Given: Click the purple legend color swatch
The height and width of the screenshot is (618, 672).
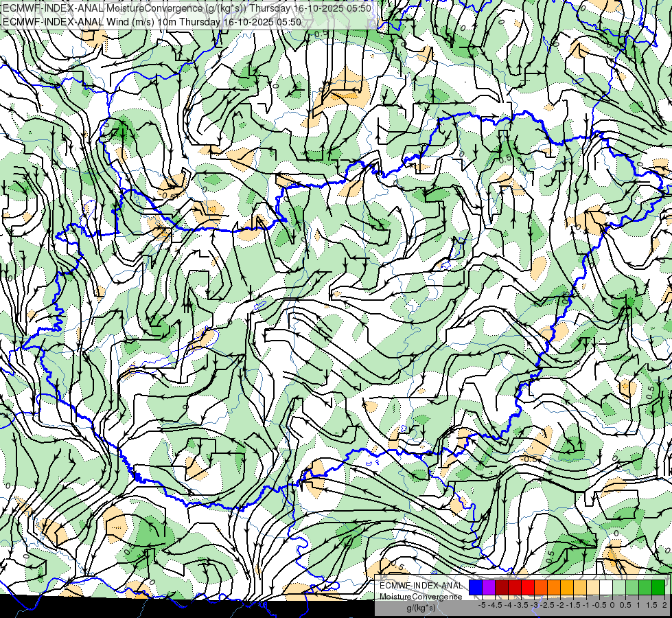Looking at the screenshot, I should click(489, 588).
